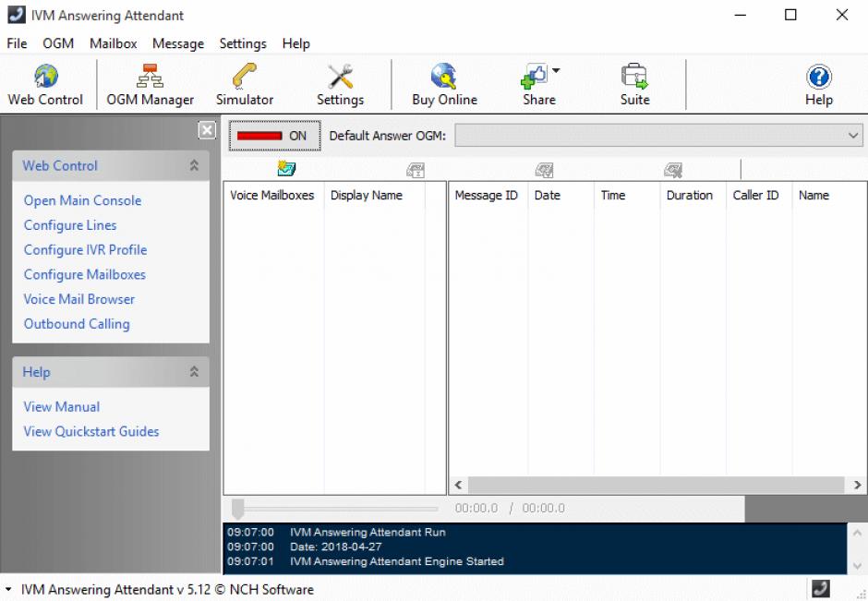The width and height of the screenshot is (868, 601).
Task: Click the log panel scroll-down arrow
Action: pos(857,566)
